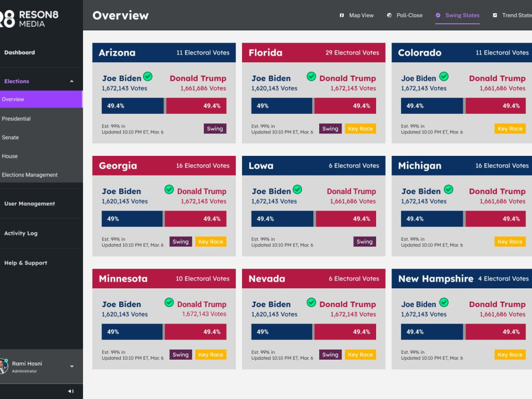
Task: Click Georgia's blue Biden 49% bar
Action: [132, 219]
